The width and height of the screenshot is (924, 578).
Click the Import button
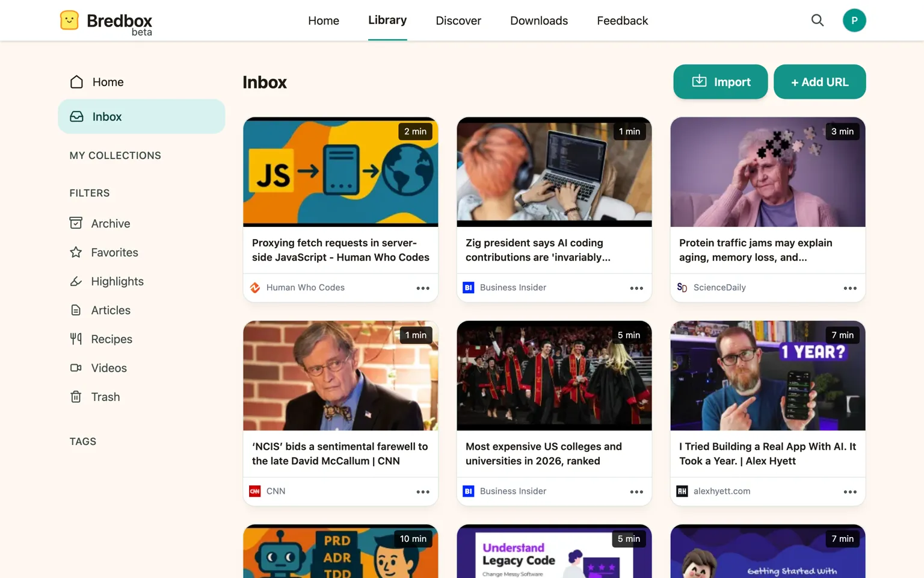[721, 82]
